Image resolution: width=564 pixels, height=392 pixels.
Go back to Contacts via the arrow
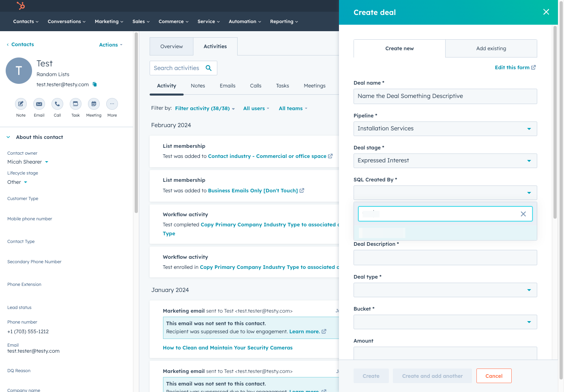[8, 45]
